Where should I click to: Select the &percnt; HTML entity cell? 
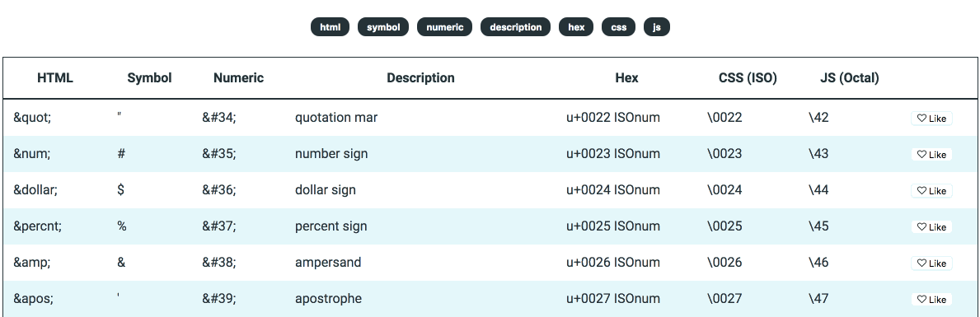(x=37, y=226)
